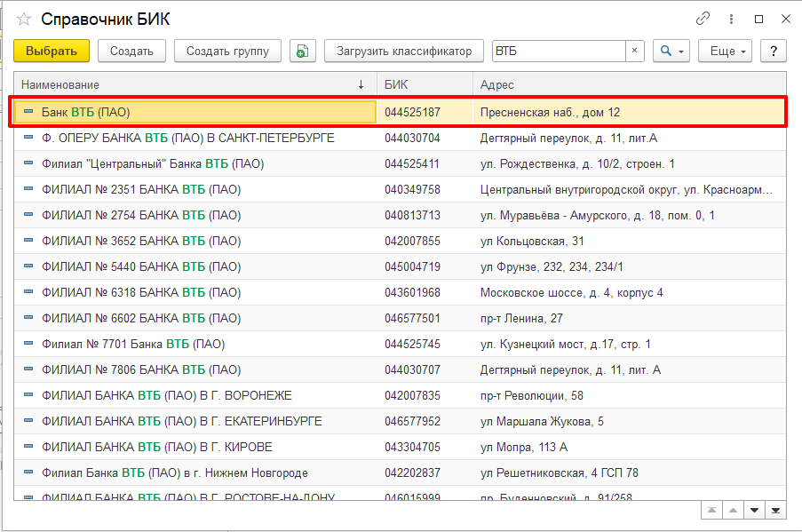Copy link via chain icon in title bar
The height and width of the screenshot is (532, 802).
coord(703,19)
